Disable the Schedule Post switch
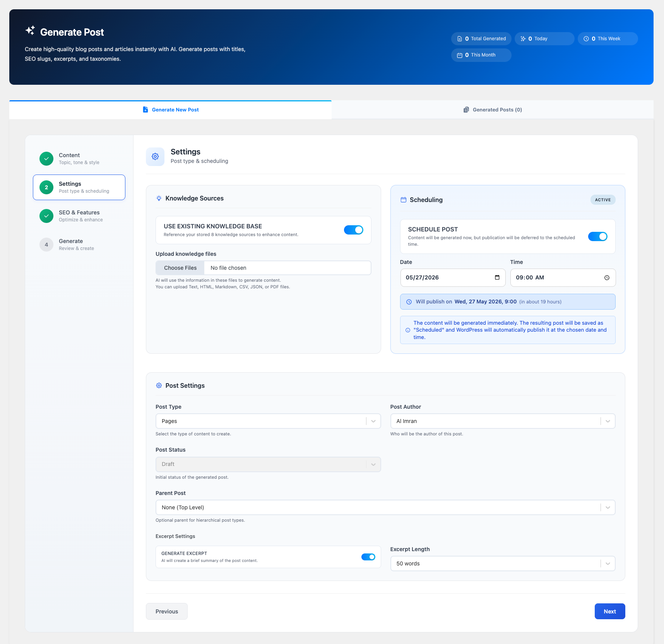 (x=598, y=236)
